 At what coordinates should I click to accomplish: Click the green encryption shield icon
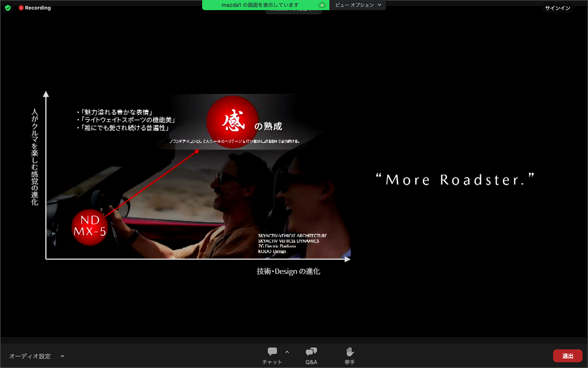pyautogui.click(x=8, y=8)
